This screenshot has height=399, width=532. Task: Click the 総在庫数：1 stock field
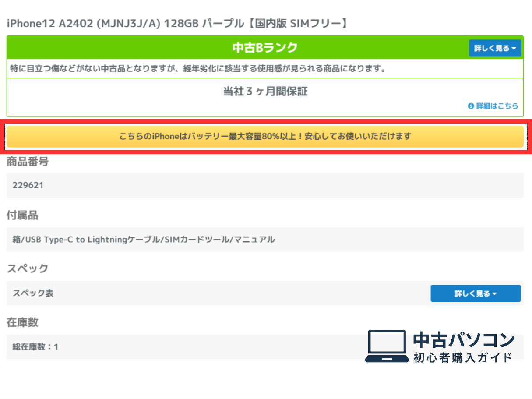(35, 347)
